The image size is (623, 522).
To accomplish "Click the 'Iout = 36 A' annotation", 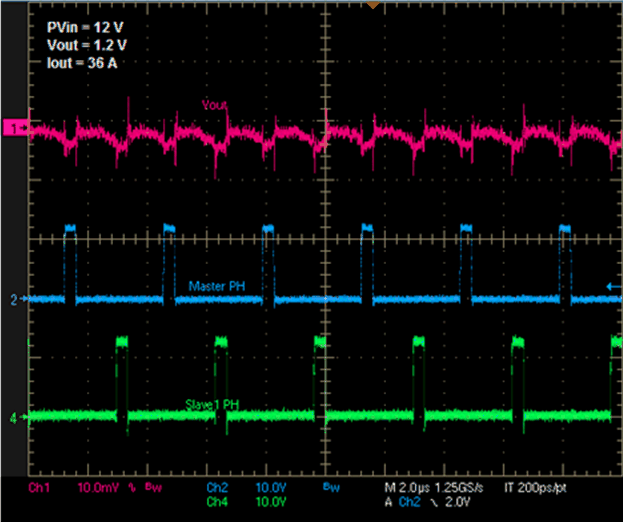I will click(82, 63).
